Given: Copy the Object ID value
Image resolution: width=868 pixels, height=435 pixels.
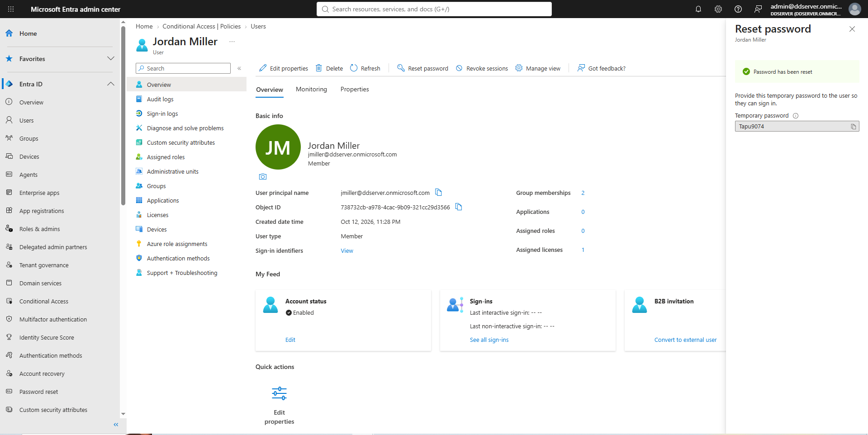Looking at the screenshot, I should pyautogui.click(x=459, y=207).
